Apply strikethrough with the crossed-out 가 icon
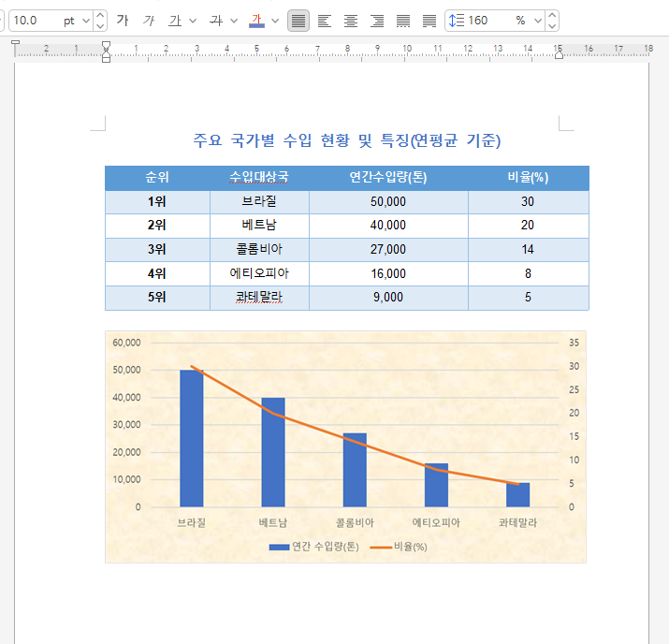 click(x=216, y=21)
